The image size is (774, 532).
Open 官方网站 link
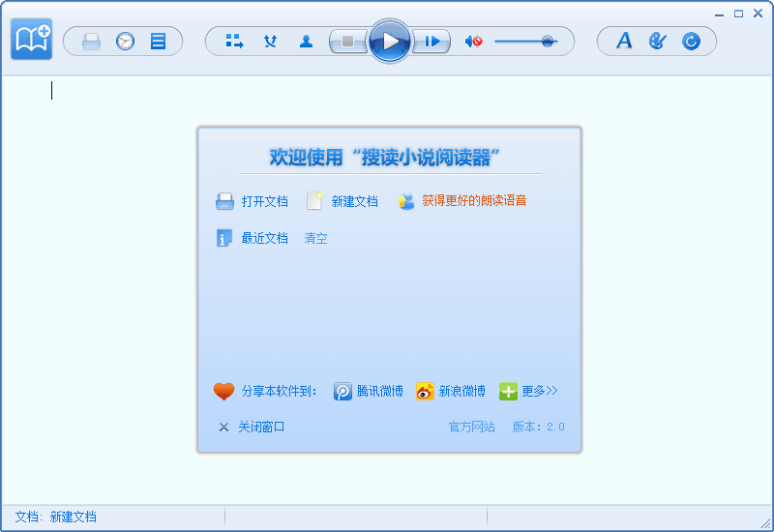click(x=471, y=427)
